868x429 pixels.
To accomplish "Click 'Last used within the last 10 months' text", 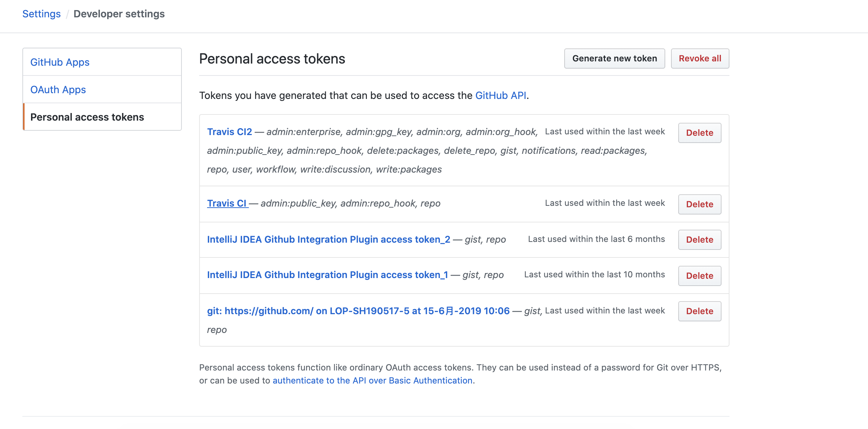I will 595,274.
